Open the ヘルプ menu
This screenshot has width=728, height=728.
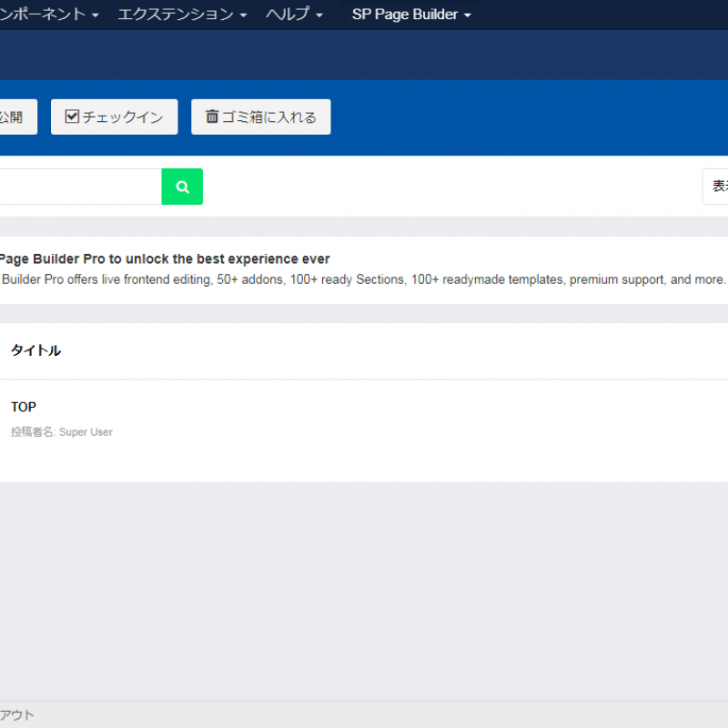287,15
